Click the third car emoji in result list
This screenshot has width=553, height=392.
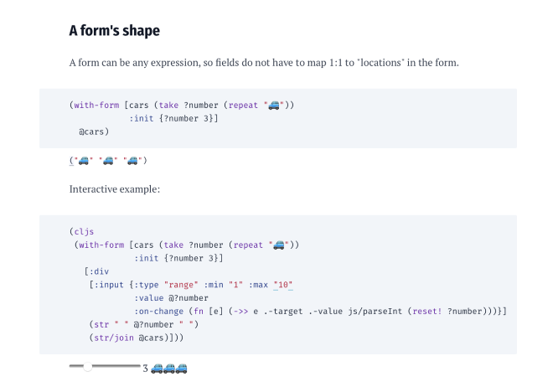pos(130,161)
